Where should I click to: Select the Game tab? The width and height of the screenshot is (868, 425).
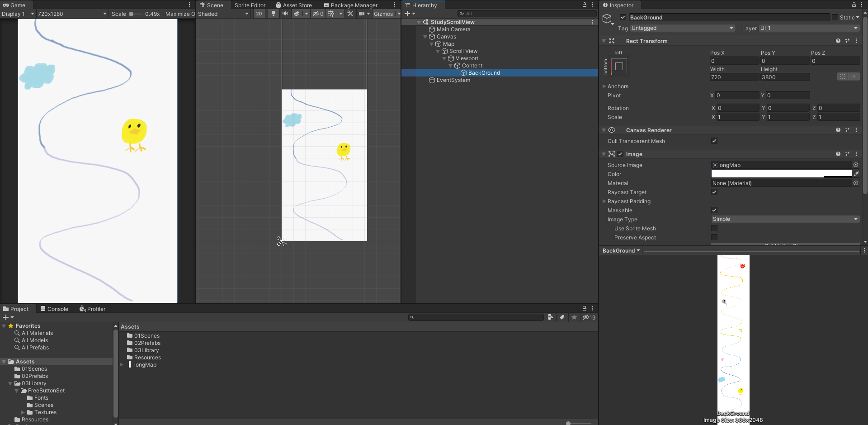point(14,5)
